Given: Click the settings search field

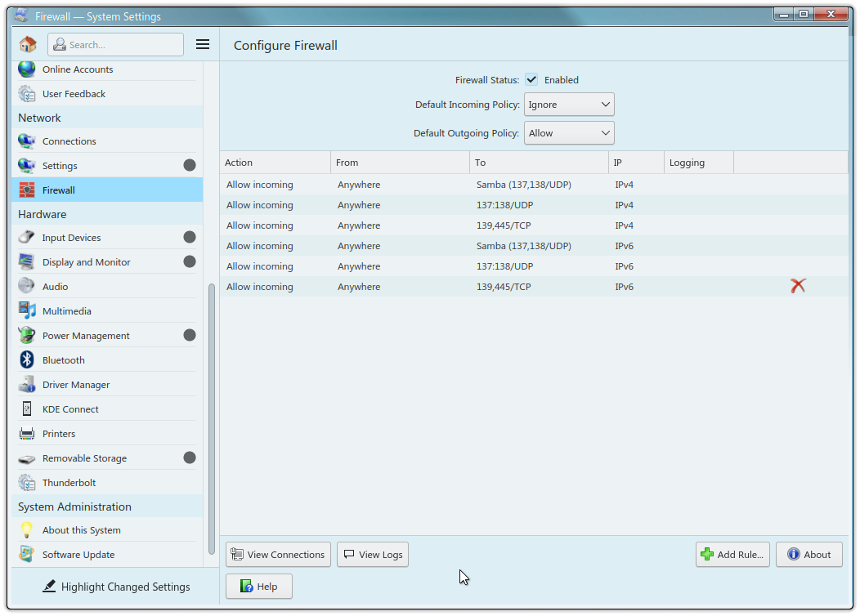Looking at the screenshot, I should [x=115, y=45].
